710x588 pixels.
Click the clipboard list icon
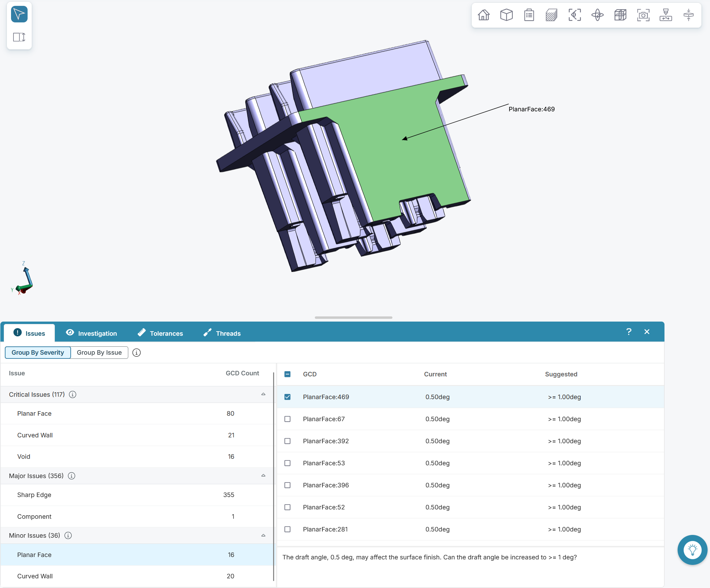click(x=529, y=15)
